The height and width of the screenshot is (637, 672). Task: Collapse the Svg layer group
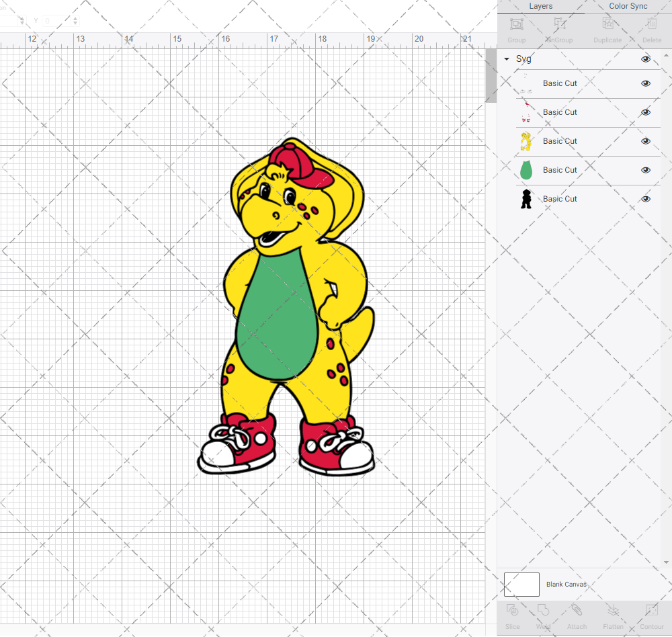(506, 59)
